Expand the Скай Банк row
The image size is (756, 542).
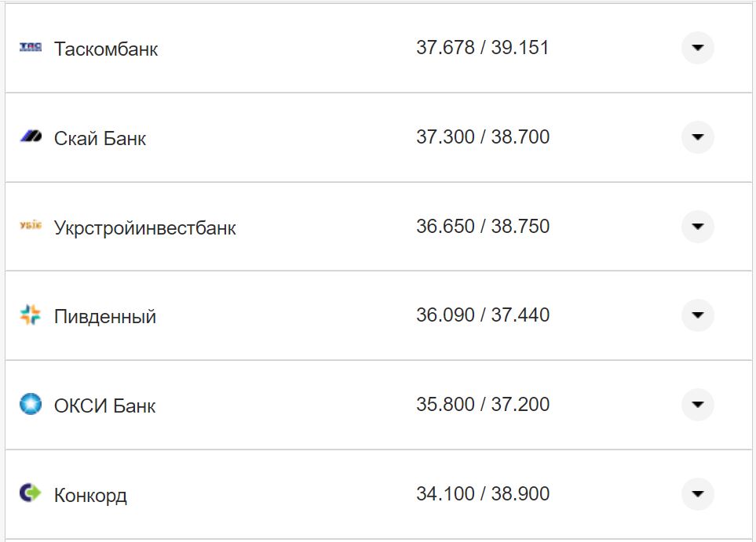[697, 137]
